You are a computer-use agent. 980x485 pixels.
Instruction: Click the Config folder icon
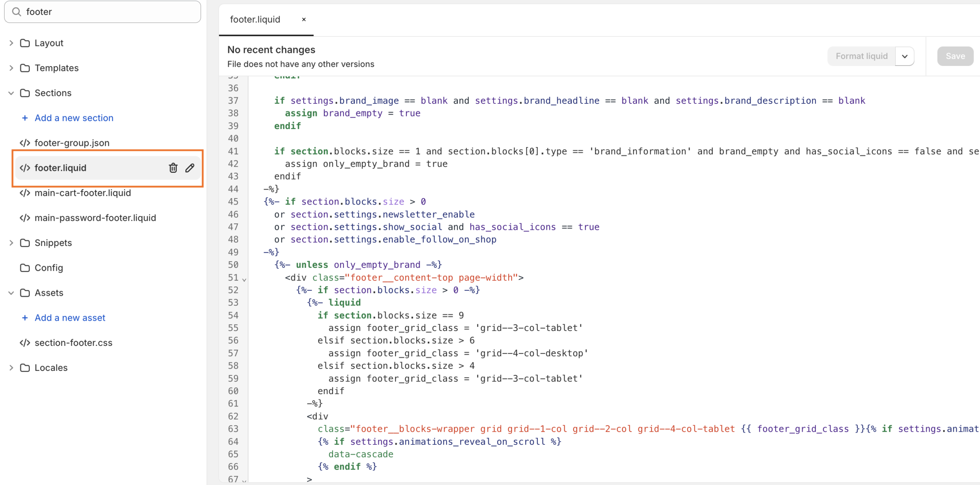tap(25, 268)
